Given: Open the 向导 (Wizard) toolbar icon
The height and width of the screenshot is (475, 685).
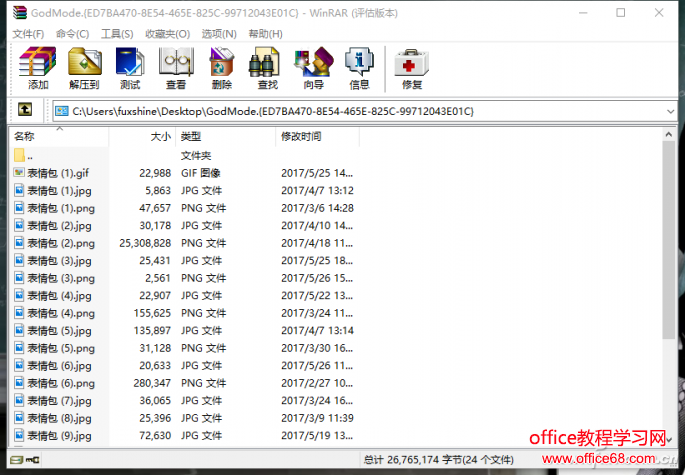Looking at the screenshot, I should click(x=314, y=62).
